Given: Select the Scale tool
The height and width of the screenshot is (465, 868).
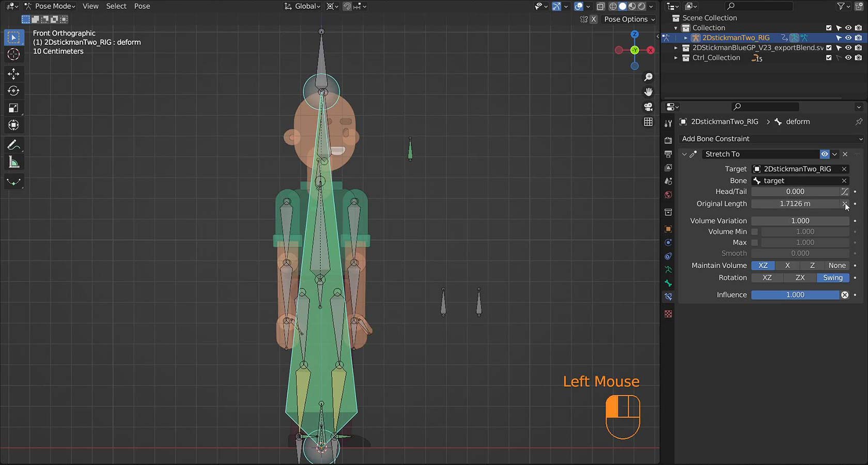Looking at the screenshot, I should pyautogui.click(x=13, y=108).
